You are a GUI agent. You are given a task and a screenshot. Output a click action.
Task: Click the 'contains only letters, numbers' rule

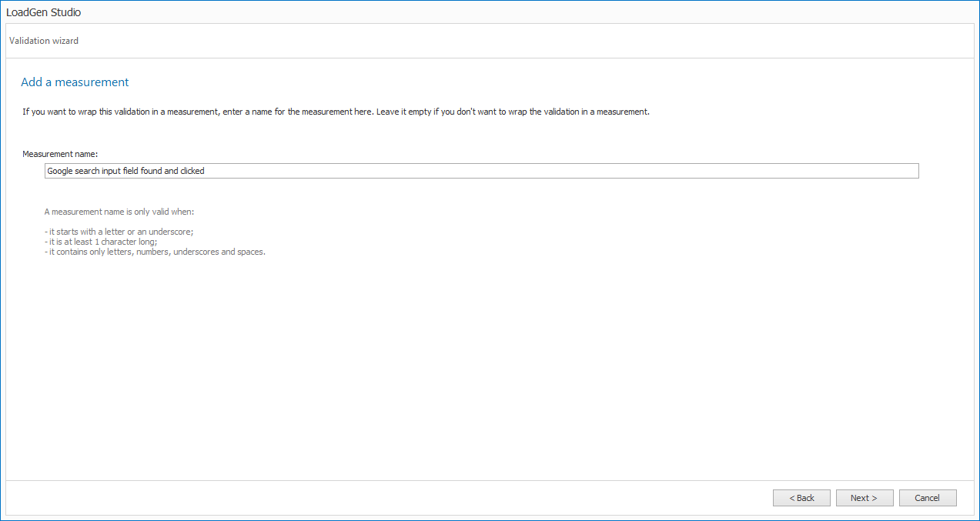155,252
